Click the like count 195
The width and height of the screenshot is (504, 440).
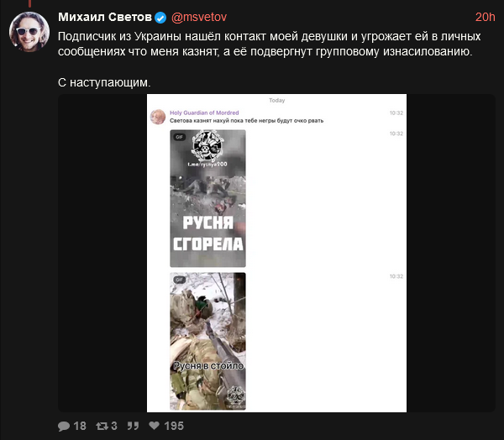pos(174,426)
